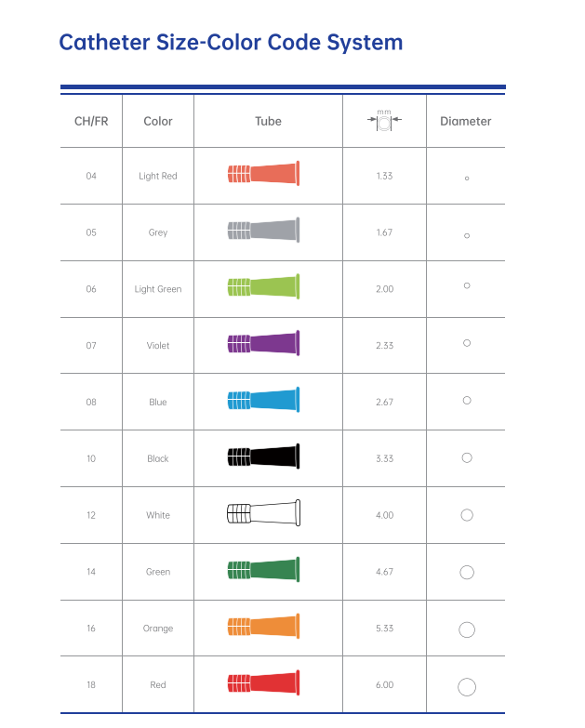Click the largest diameter circle for 6.00
Screen dimensions: 585x728
tap(467, 687)
